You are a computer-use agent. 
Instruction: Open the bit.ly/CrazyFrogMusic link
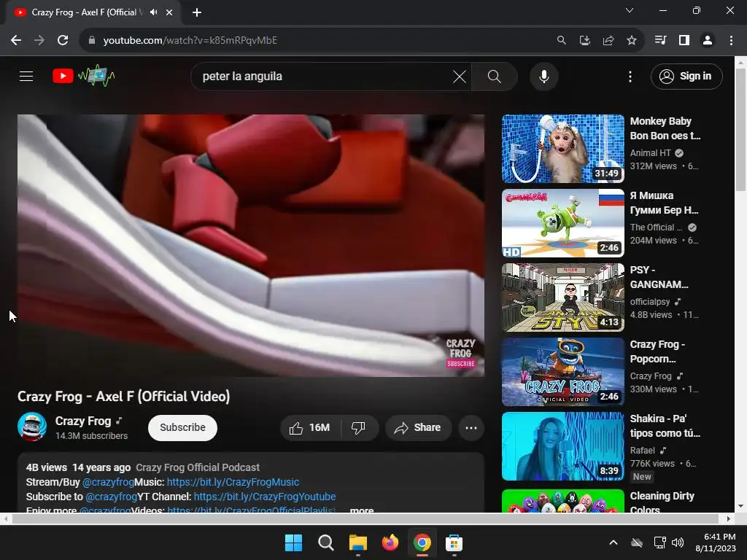pos(233,482)
